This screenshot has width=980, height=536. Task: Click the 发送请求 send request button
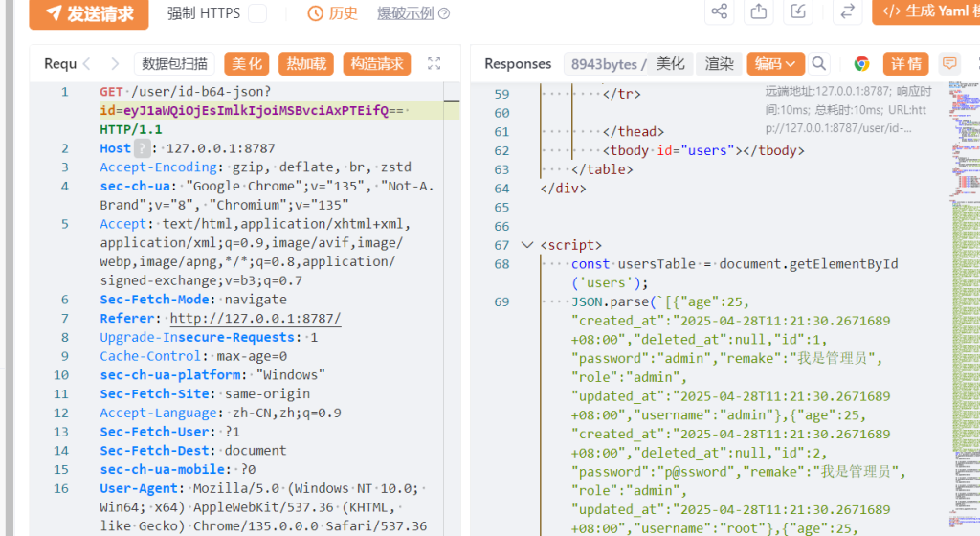[88, 13]
